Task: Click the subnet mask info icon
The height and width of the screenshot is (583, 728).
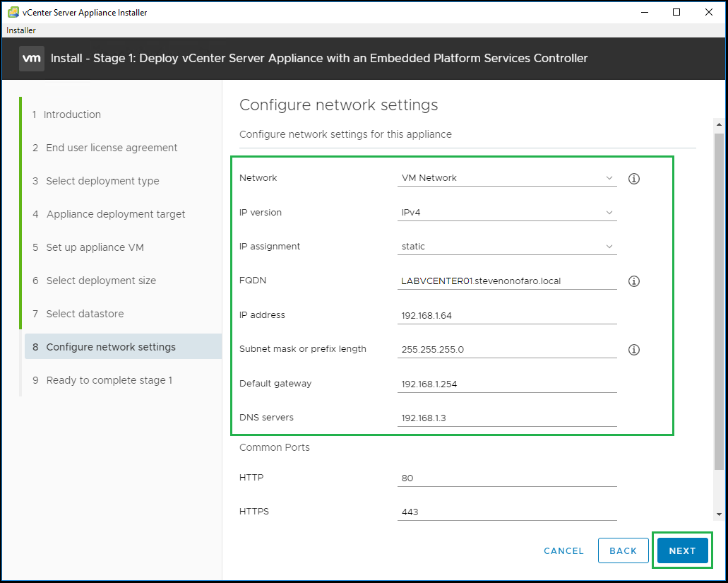Action: tap(633, 350)
